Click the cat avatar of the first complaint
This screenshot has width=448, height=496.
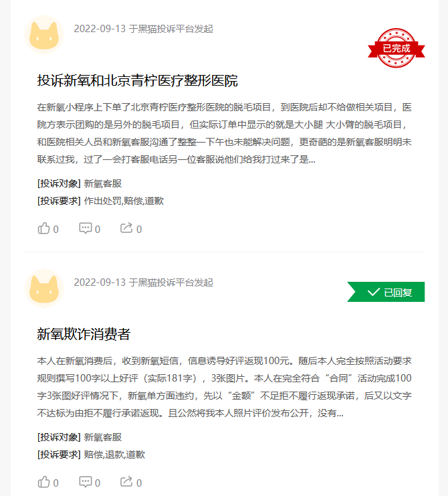(x=44, y=35)
